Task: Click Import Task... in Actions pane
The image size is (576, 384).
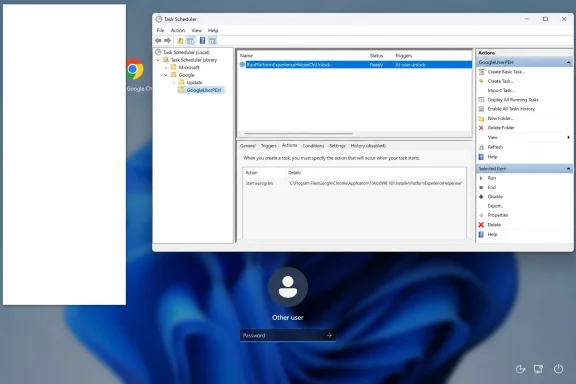Action: pos(501,90)
